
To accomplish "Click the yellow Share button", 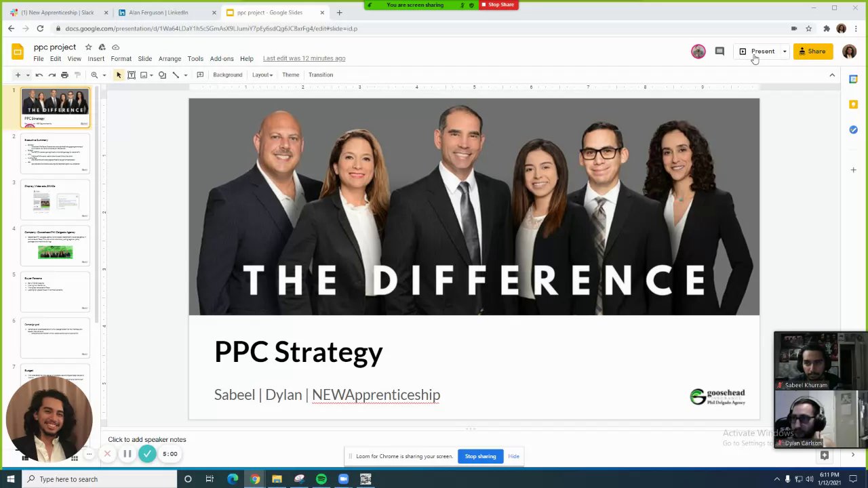I will point(812,52).
